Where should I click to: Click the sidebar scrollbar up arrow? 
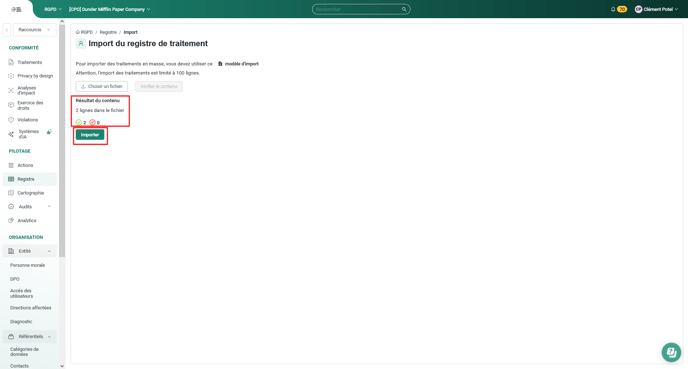[x=62, y=21]
